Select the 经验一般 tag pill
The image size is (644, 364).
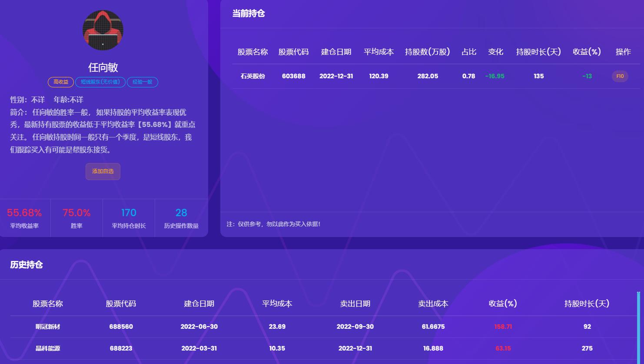tap(142, 82)
